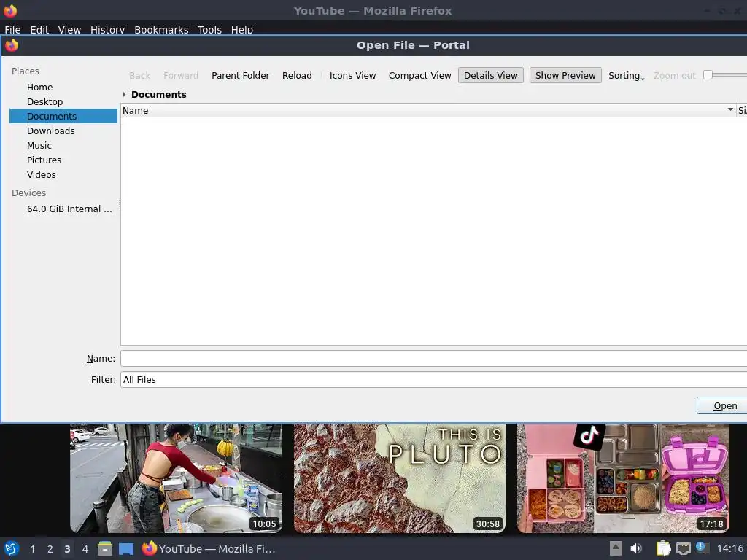Image resolution: width=747 pixels, height=560 pixels.
Task: Open the View menu
Action: coord(69,29)
